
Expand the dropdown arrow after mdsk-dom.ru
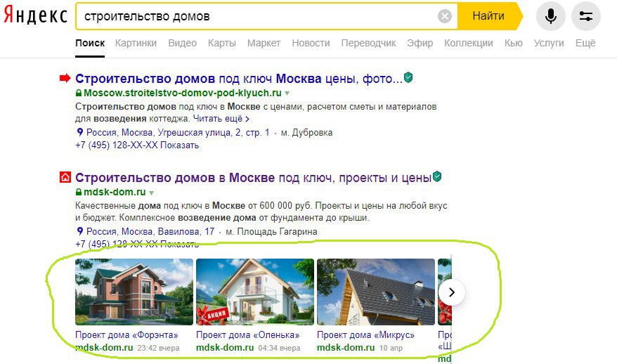tap(152, 193)
